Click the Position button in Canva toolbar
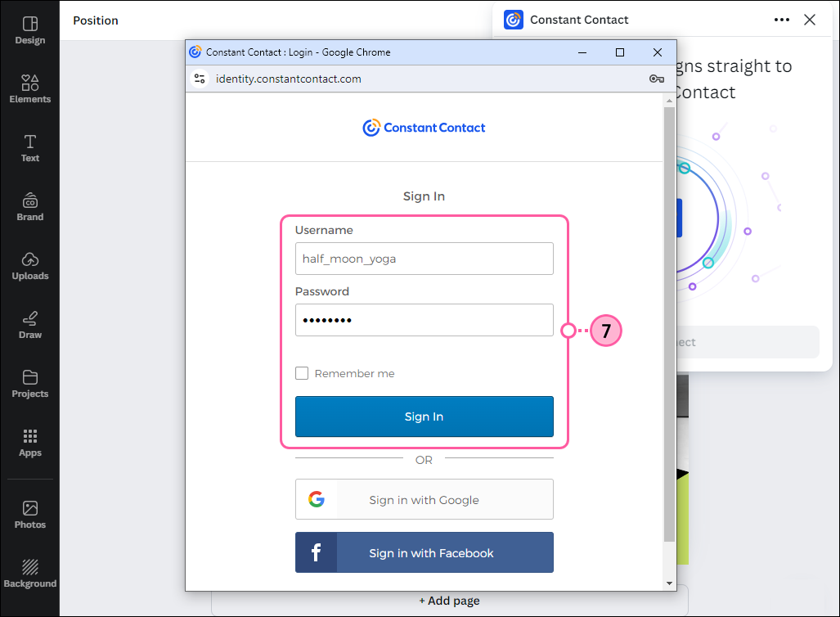 click(x=96, y=20)
